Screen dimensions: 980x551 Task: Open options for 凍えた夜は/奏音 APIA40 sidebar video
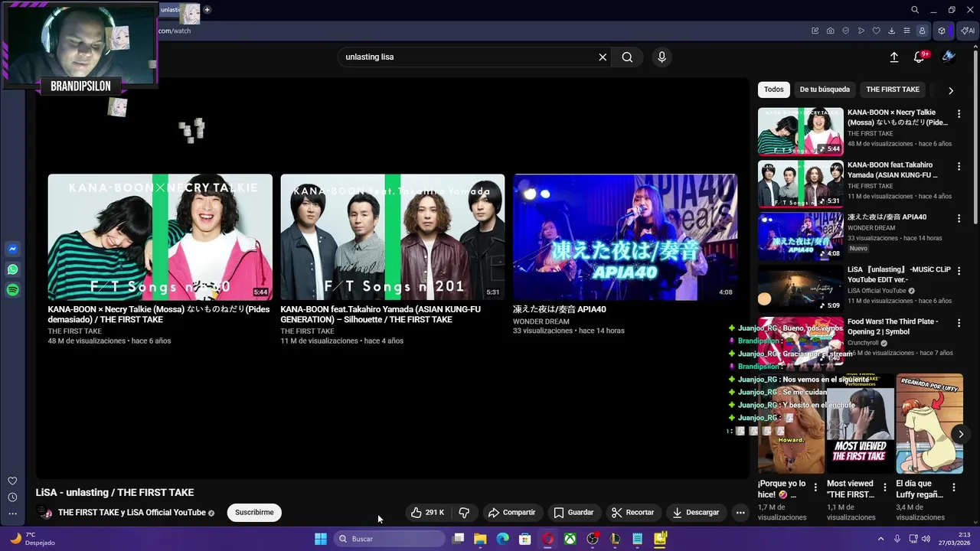coord(959,218)
